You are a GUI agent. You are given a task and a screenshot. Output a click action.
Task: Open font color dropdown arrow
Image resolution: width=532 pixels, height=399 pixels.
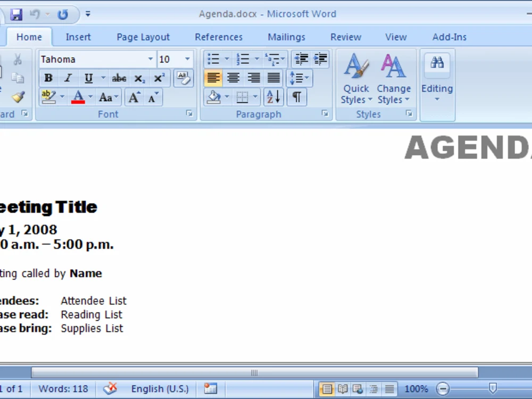click(x=90, y=97)
